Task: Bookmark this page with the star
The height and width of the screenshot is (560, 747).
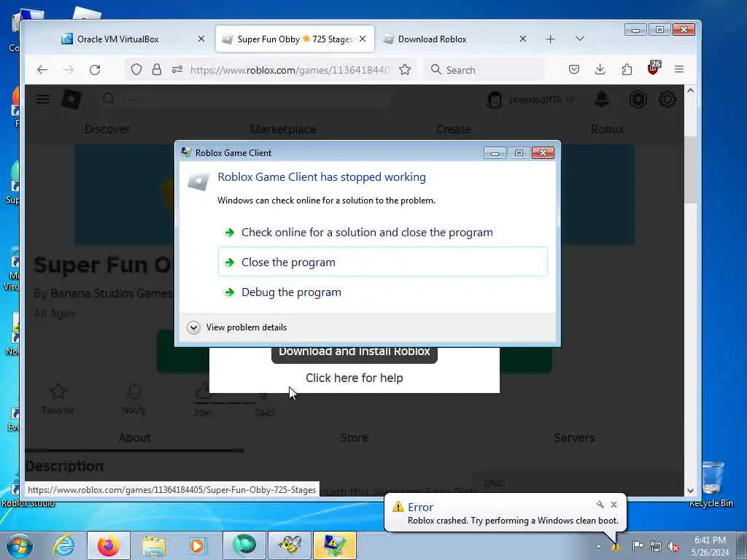Action: (405, 69)
